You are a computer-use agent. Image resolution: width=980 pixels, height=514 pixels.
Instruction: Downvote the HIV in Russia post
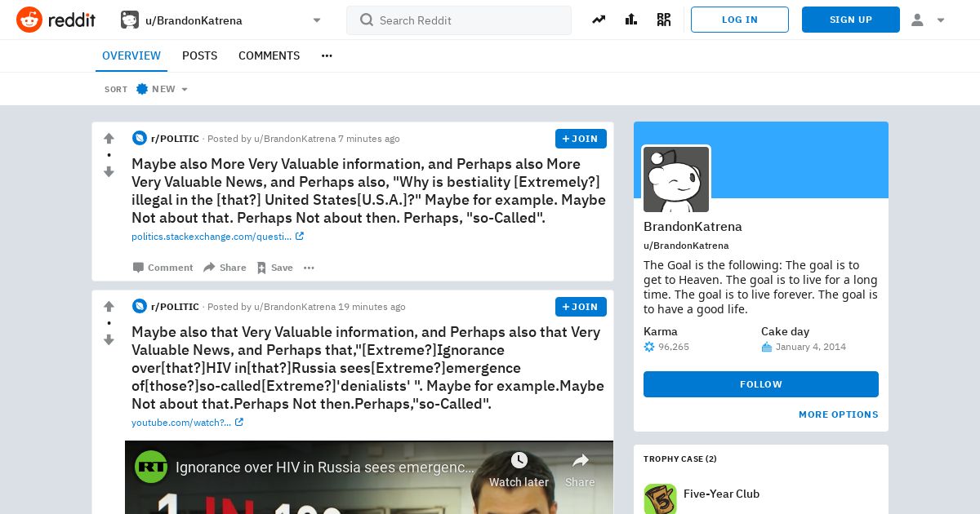click(x=109, y=339)
